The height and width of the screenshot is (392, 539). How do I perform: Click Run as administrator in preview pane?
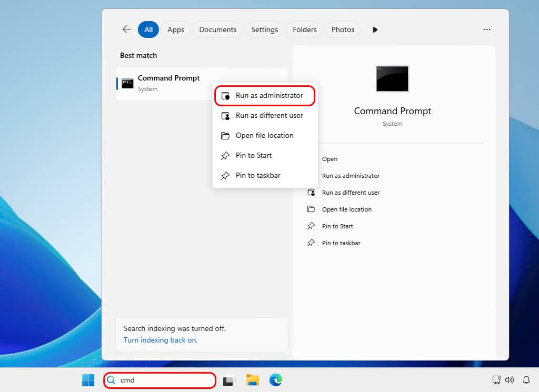[x=351, y=176]
